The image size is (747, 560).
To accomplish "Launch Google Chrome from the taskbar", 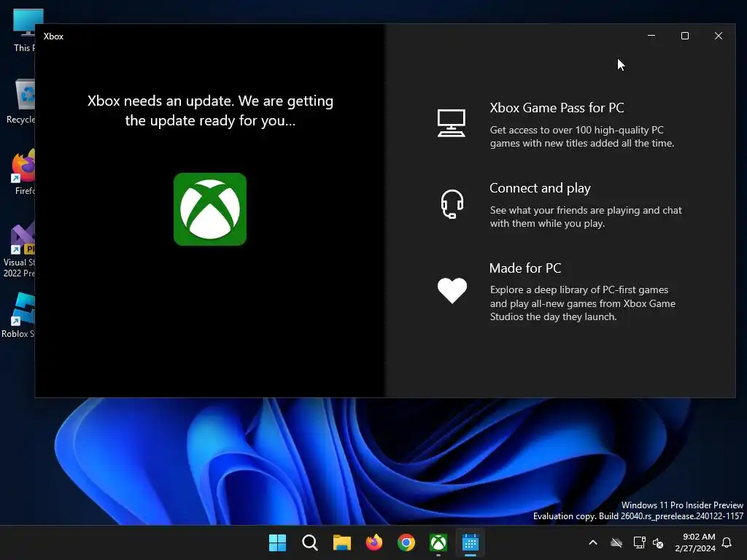I will point(406,542).
